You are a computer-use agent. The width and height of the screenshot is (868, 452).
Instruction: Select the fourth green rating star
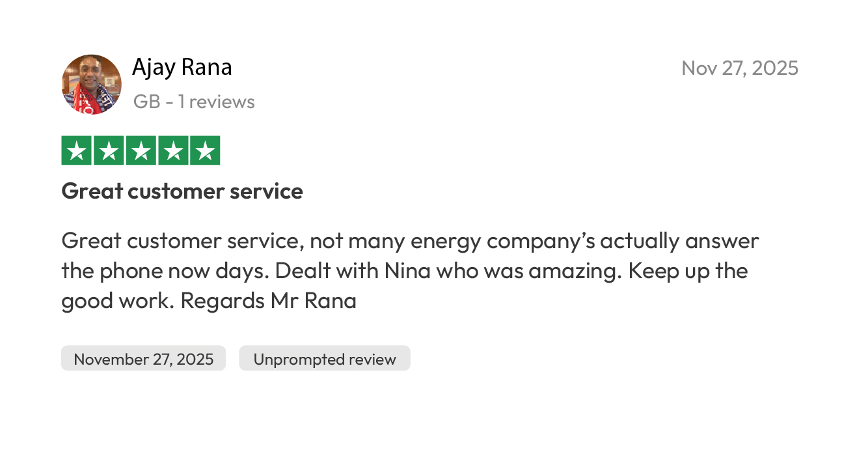pyautogui.click(x=172, y=150)
